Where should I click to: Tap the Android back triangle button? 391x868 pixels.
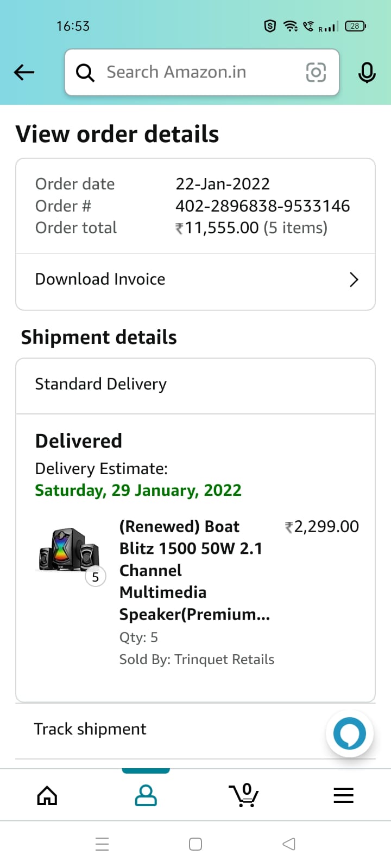[289, 844]
